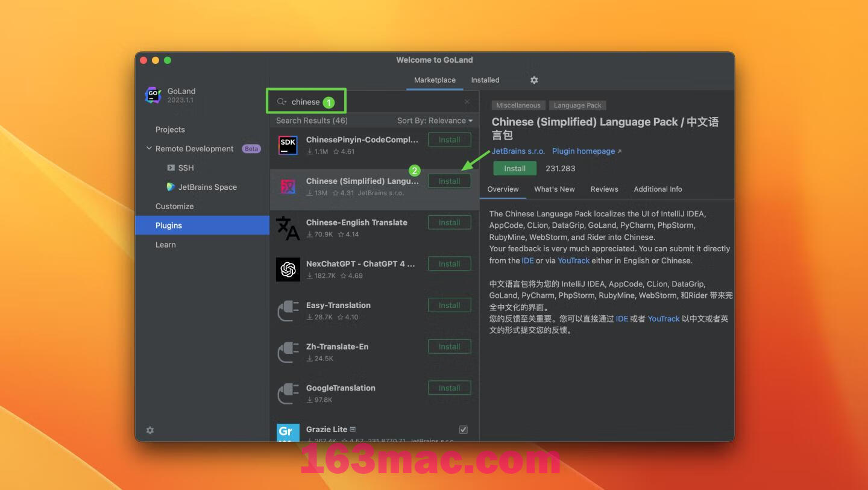Clear the plugin search with X icon
This screenshot has width=868, height=490.
[x=467, y=102]
